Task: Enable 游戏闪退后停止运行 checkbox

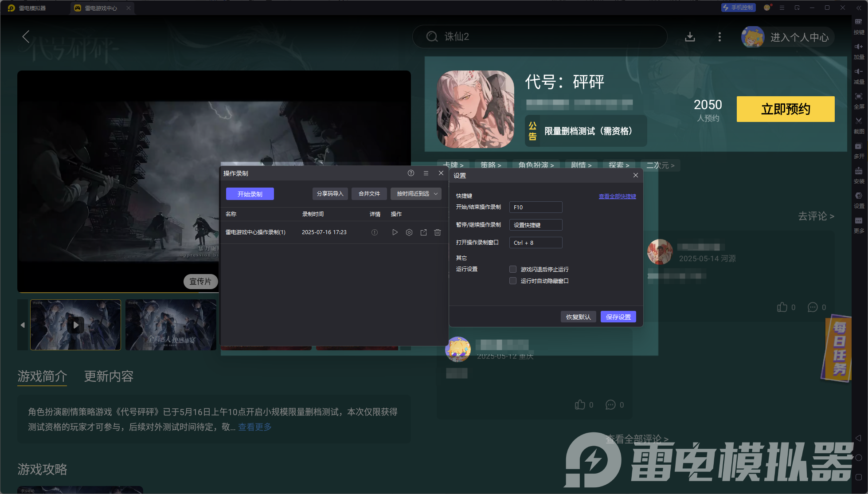Action: 513,269
